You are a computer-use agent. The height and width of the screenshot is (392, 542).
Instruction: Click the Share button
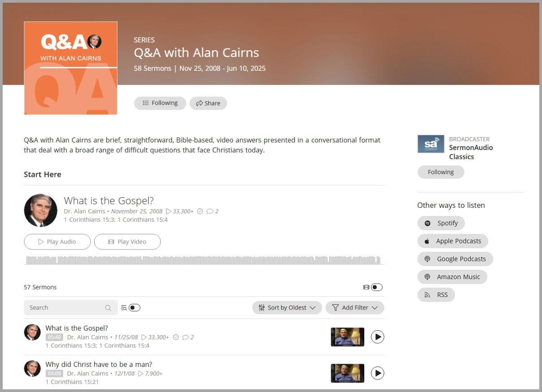(208, 103)
